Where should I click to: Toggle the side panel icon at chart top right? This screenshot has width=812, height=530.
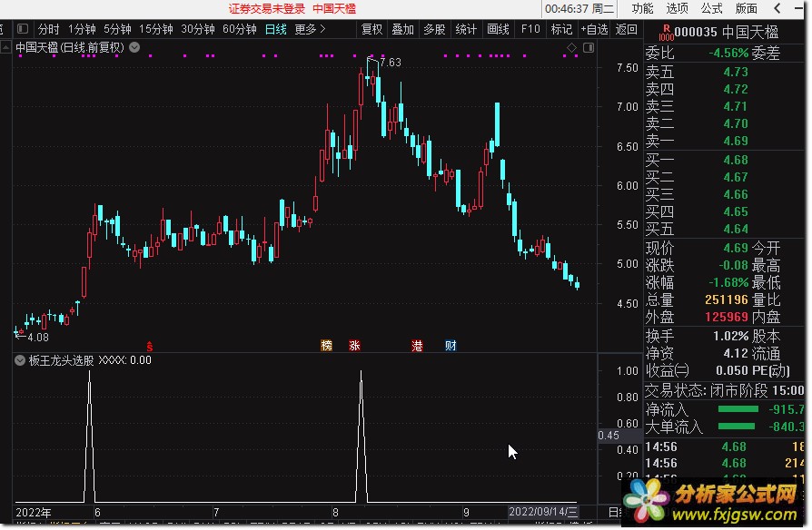pyautogui.click(x=589, y=47)
